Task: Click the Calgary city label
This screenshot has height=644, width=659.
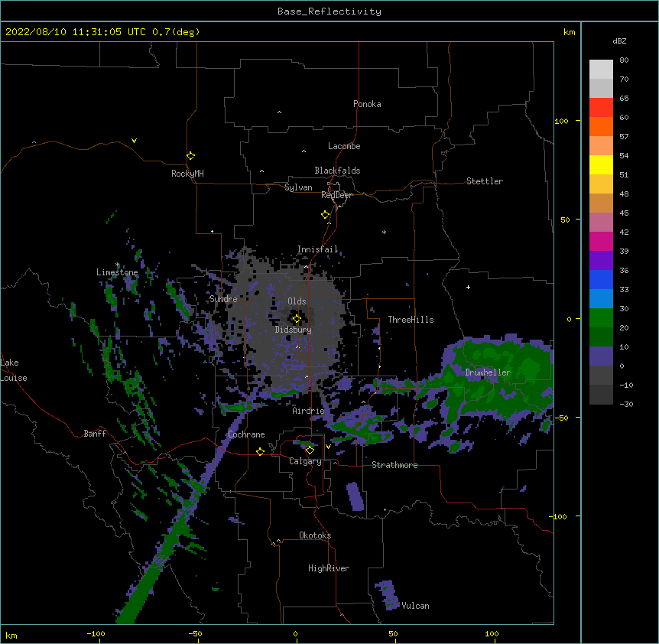Action: pos(305,461)
